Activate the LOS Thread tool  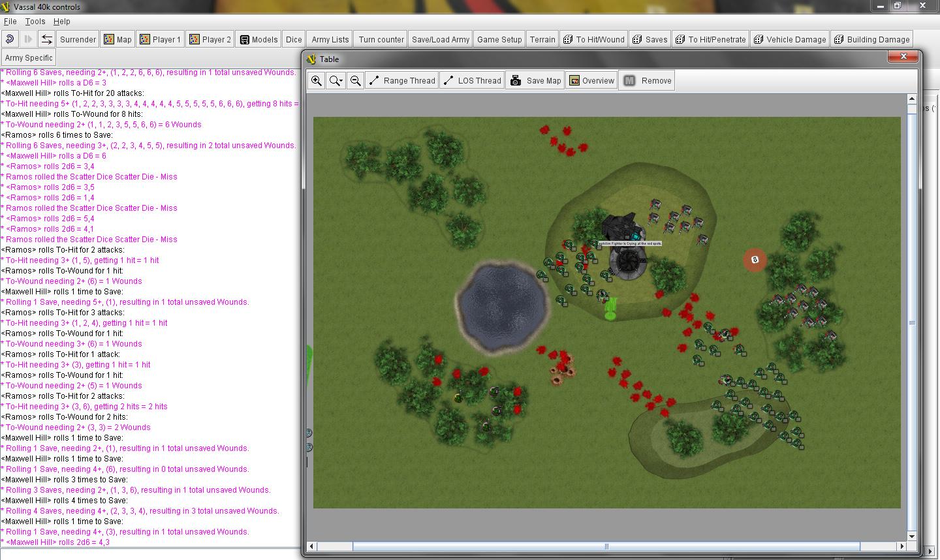(x=471, y=80)
